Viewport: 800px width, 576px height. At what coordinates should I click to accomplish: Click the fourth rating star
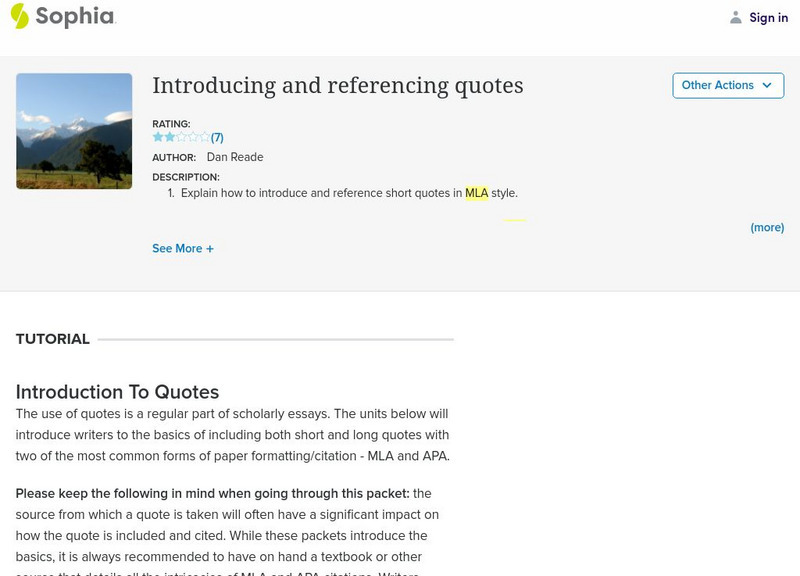coord(193,137)
